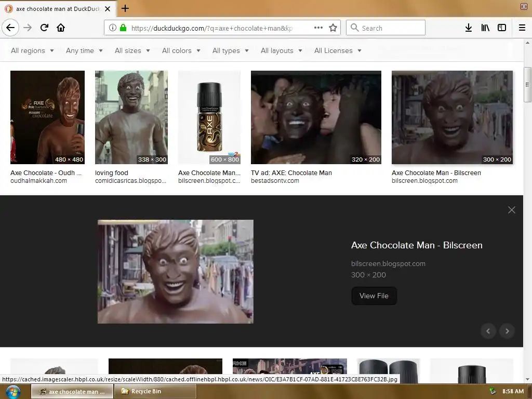The width and height of the screenshot is (532, 399).
Task: Open bilscreen.blogspot.com link in detail panel
Action: 388,263
